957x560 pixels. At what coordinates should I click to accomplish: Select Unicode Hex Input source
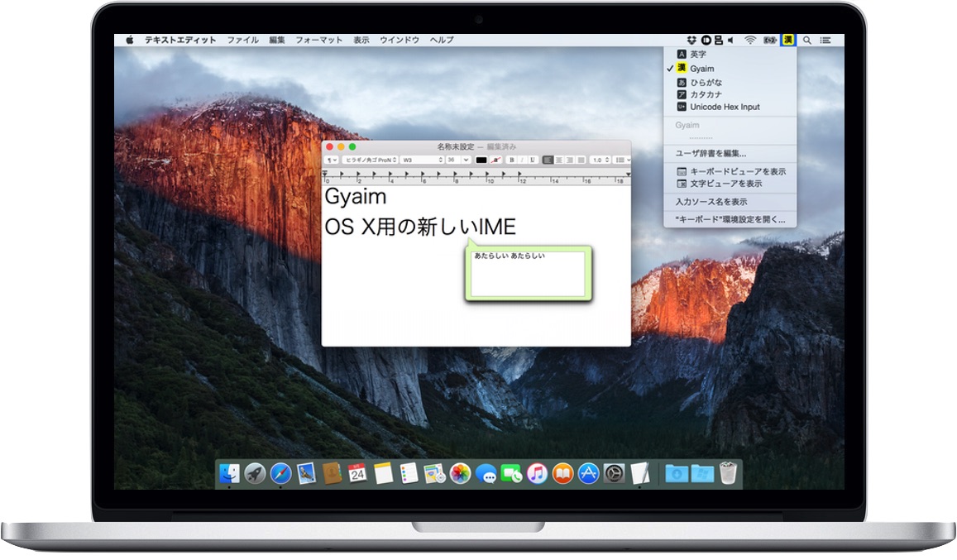730,107
